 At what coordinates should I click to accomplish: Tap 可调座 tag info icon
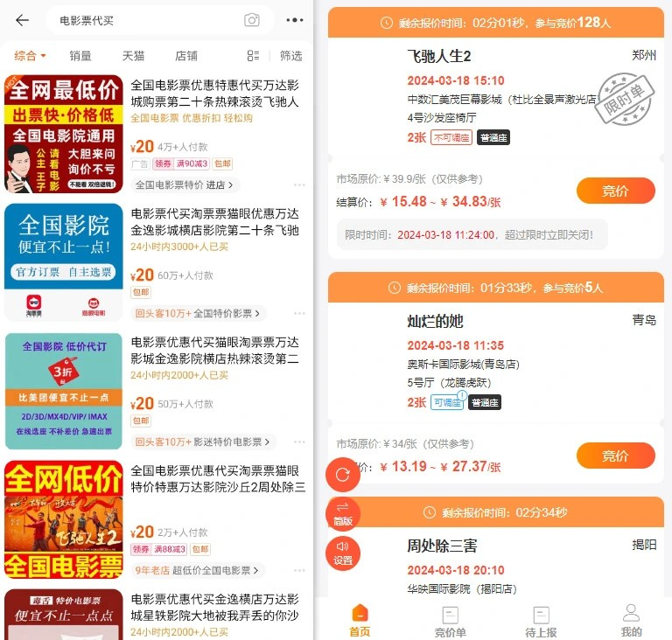click(x=462, y=395)
